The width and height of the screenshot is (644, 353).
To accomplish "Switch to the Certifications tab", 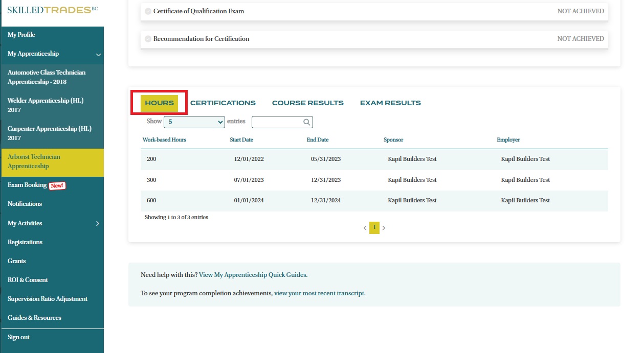I will pyautogui.click(x=223, y=103).
